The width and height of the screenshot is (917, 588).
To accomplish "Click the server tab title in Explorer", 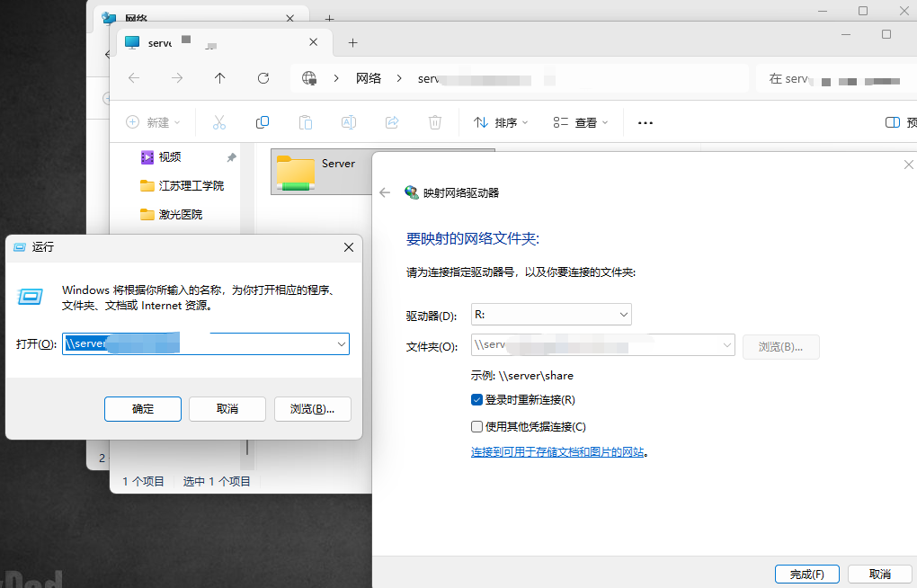I will pyautogui.click(x=160, y=43).
